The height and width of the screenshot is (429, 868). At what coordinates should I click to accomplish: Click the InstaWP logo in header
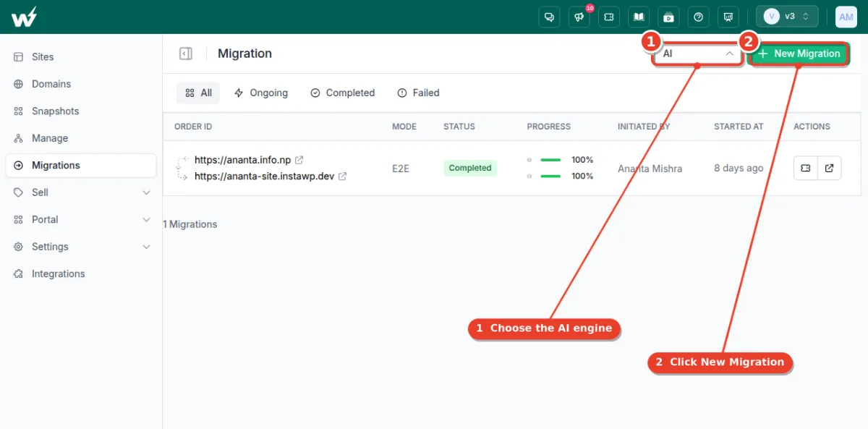(24, 17)
